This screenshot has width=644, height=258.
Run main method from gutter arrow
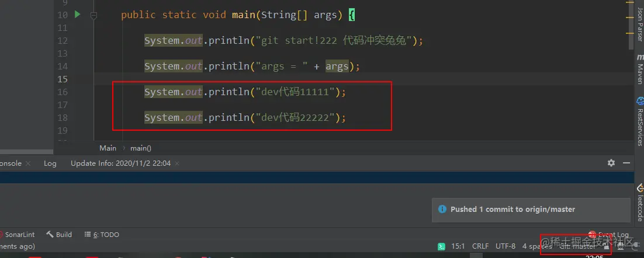click(77, 15)
